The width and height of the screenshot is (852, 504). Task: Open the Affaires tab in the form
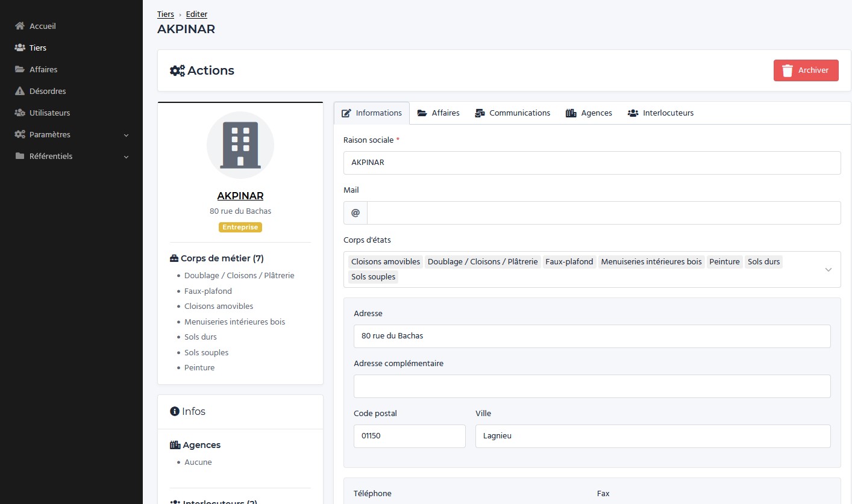pyautogui.click(x=439, y=113)
